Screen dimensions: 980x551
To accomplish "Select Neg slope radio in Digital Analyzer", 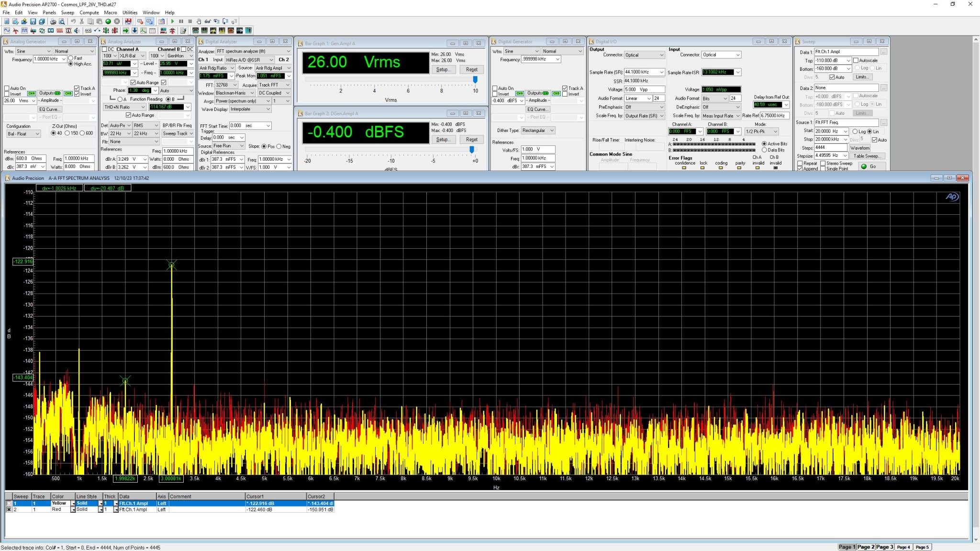I will tap(279, 146).
